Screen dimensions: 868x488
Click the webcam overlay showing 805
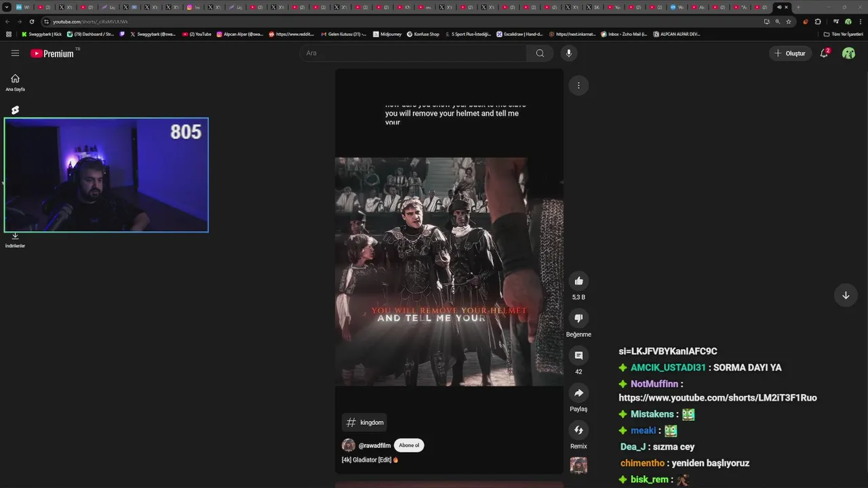(106, 175)
